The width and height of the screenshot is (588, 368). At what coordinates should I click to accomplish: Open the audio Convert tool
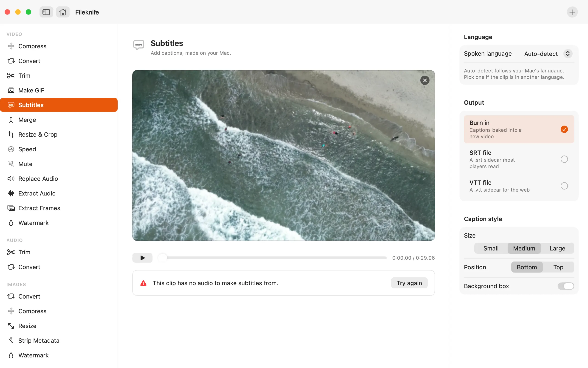coord(59,267)
